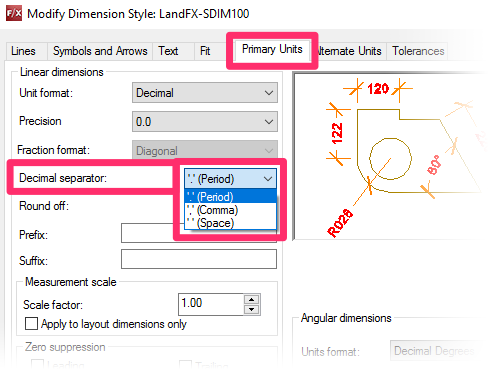Switch to the Lines tab
This screenshot has width=491, height=376.
click(x=23, y=51)
